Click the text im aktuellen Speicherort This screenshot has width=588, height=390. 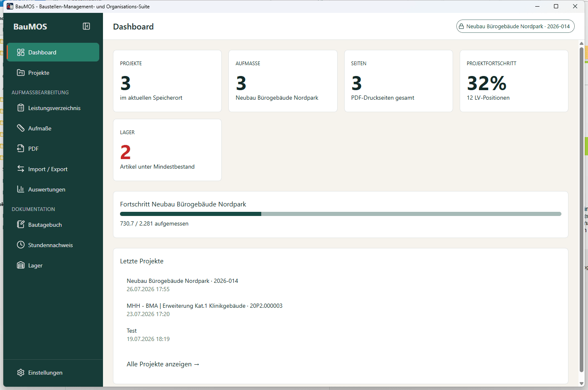pyautogui.click(x=151, y=98)
